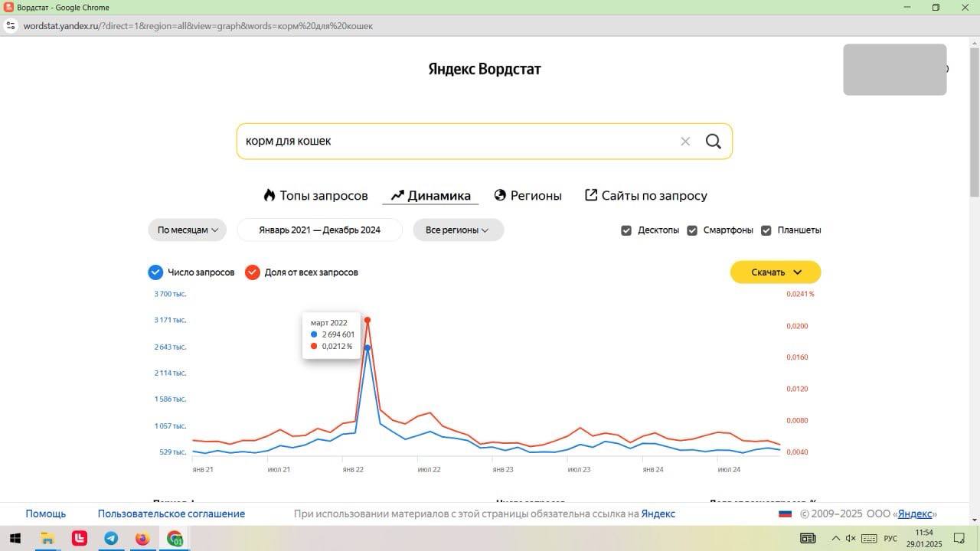Open Firefox from the taskbar
The height and width of the screenshot is (551, 980).
click(x=142, y=539)
